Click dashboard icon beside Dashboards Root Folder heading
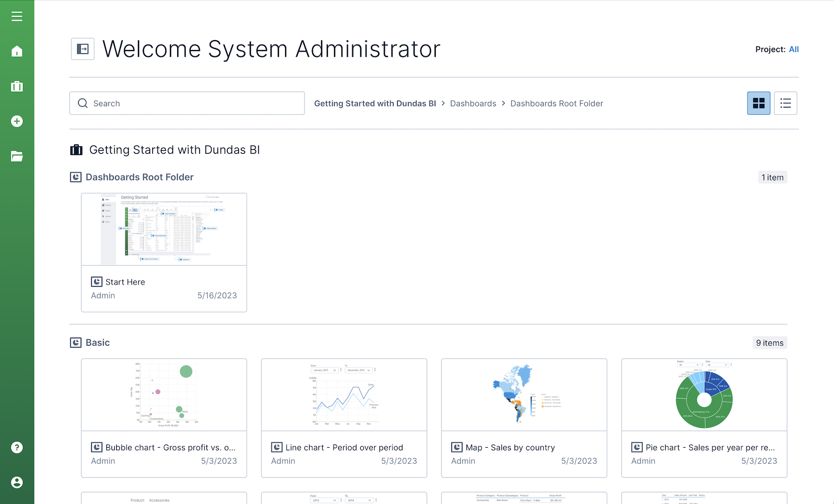The width and height of the screenshot is (834, 504). [x=76, y=177]
